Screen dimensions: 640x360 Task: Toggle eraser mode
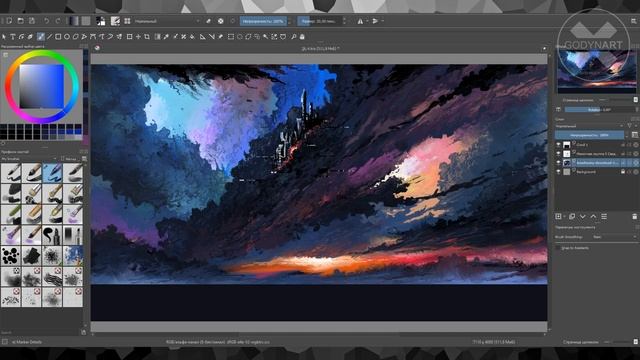[209, 21]
